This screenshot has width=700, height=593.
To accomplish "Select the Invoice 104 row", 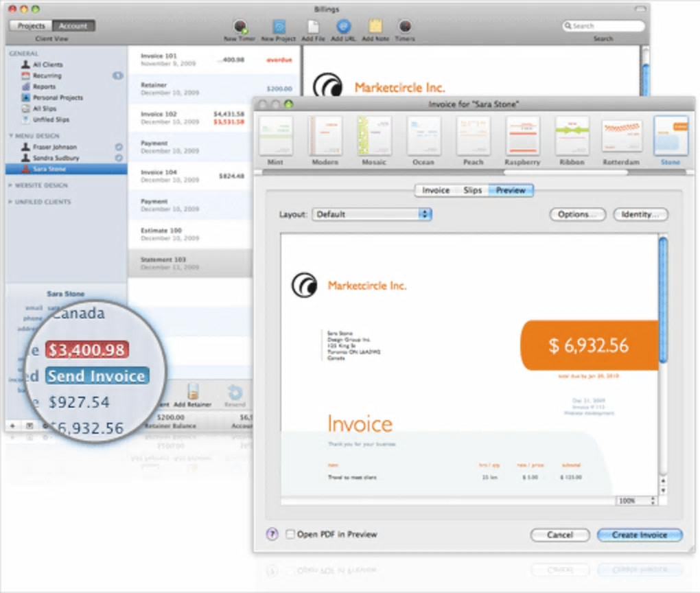I will tap(190, 176).
